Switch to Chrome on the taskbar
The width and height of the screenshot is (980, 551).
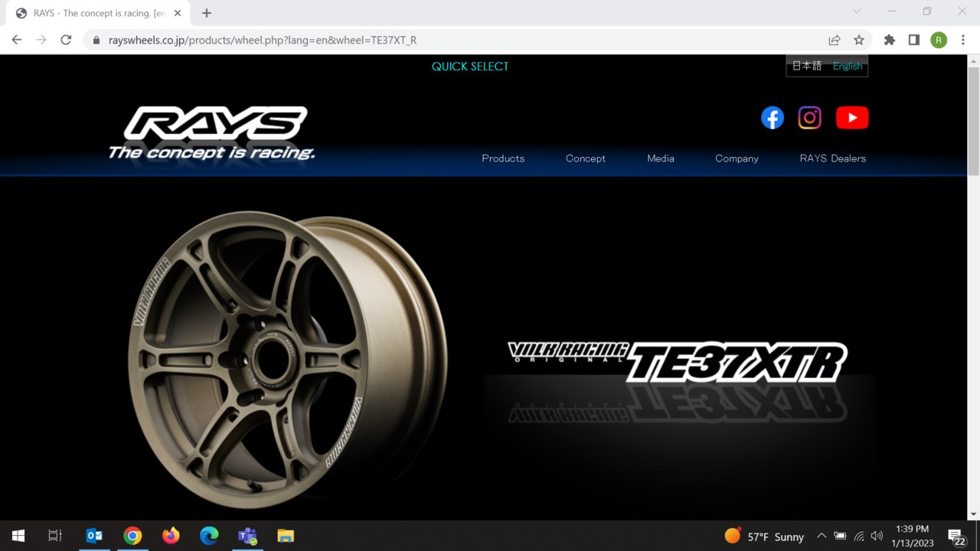point(132,536)
